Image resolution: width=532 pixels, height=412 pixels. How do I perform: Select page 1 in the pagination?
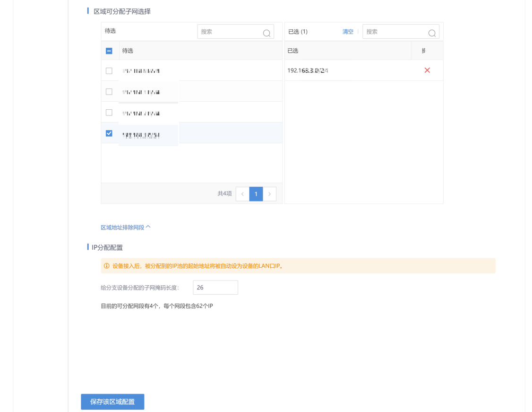(256, 194)
